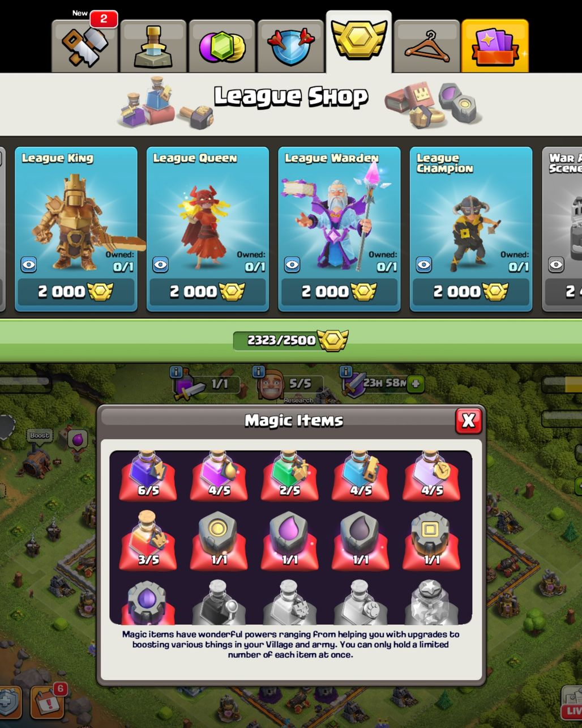Add time with green plus button
The image size is (582, 728).
point(416,384)
